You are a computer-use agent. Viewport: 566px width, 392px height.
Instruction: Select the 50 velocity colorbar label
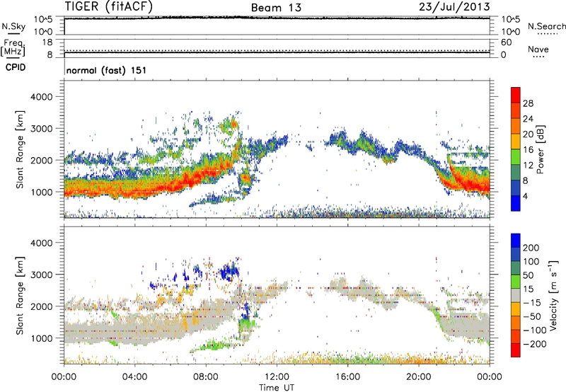point(528,275)
